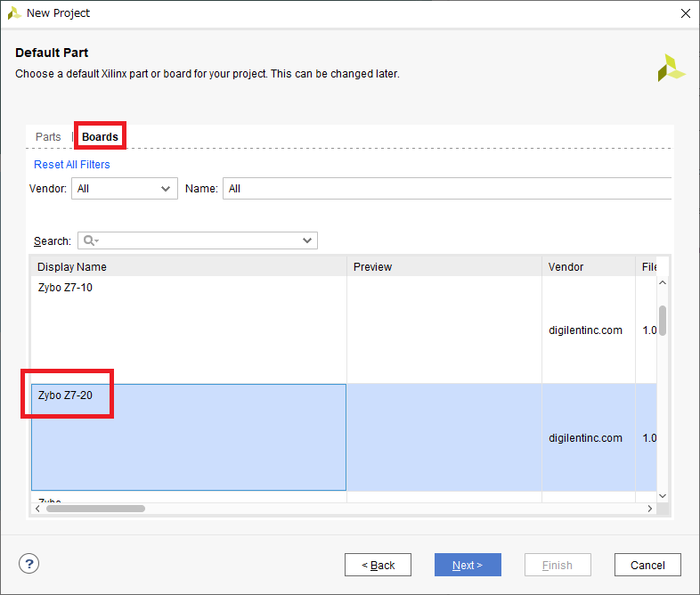Expand the Search field history dropdown arrow
This screenshot has height=595, width=700.
click(x=307, y=240)
